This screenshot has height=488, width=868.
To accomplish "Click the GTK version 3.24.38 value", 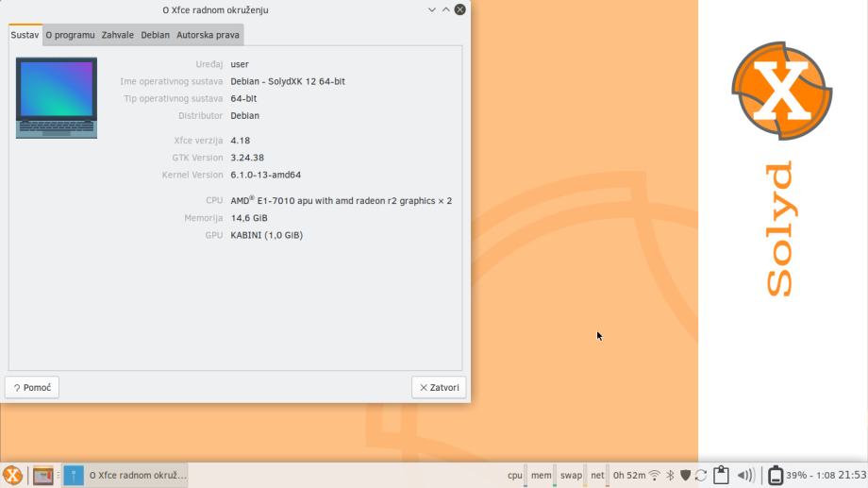I will point(247,158).
